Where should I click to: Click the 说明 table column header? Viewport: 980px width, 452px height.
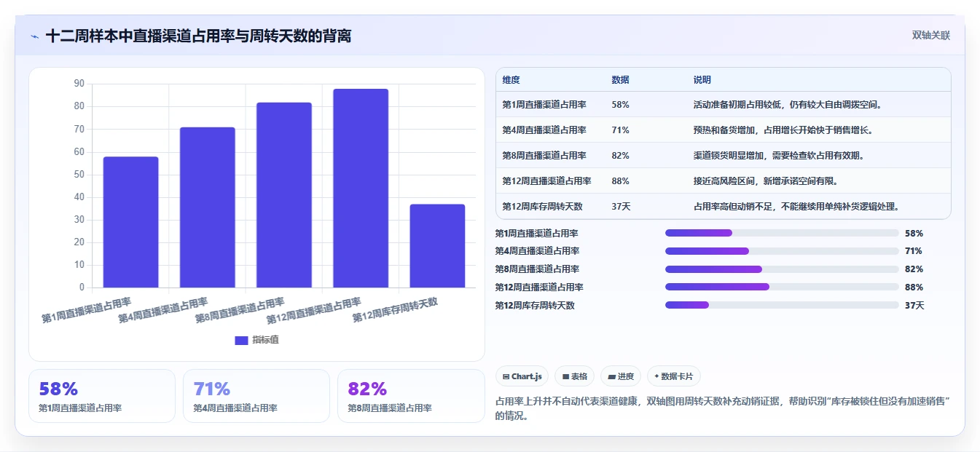point(702,80)
